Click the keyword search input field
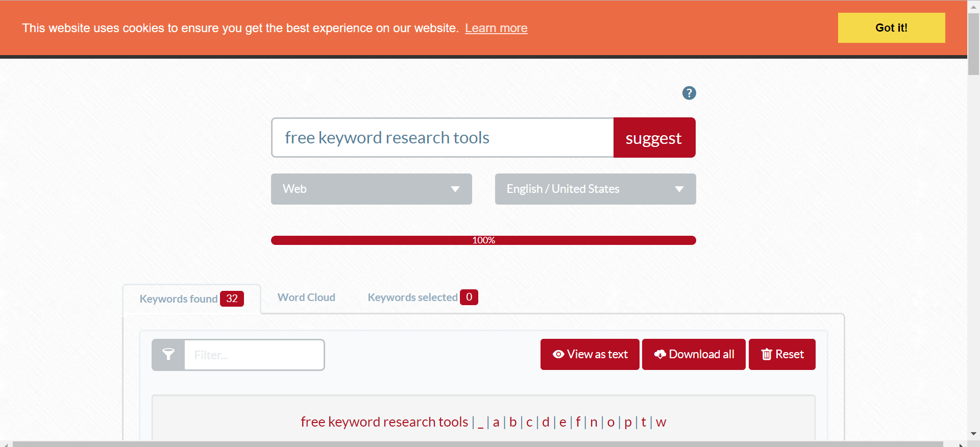This screenshot has height=447, width=980. point(443,138)
